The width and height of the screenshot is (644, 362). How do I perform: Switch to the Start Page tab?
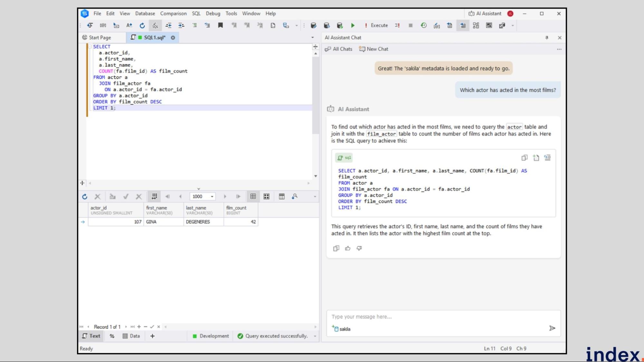tap(100, 38)
